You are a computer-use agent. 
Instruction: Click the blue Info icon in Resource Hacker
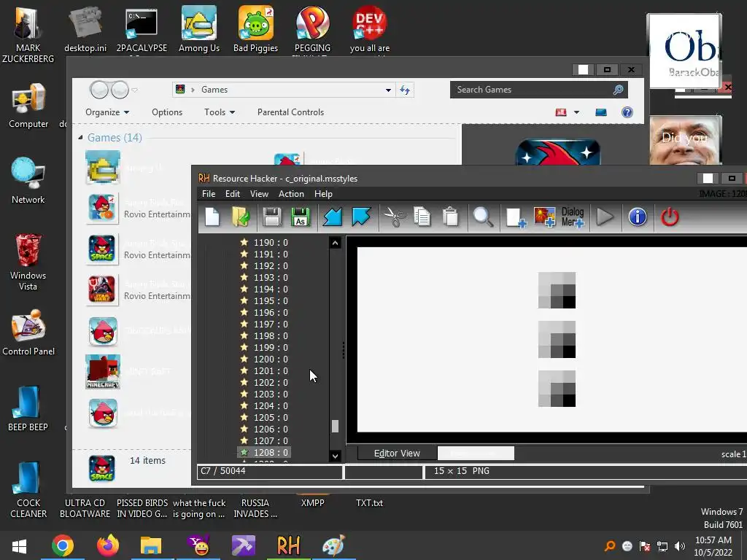[638, 217]
